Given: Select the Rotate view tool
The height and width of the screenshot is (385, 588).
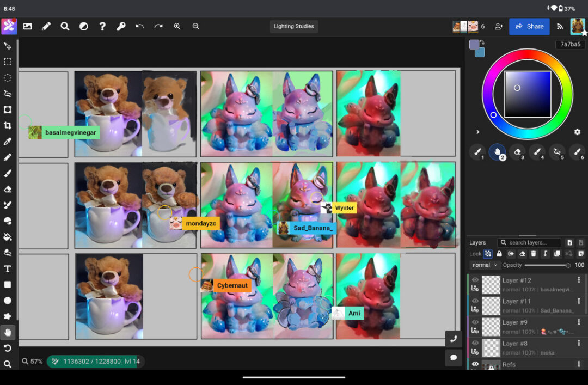Looking at the screenshot, I should pos(8,348).
